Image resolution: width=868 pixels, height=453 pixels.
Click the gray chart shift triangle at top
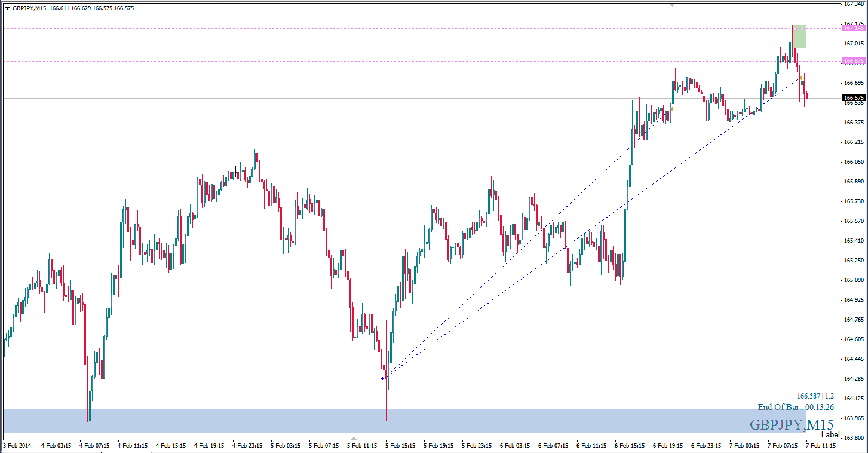(672, 5)
